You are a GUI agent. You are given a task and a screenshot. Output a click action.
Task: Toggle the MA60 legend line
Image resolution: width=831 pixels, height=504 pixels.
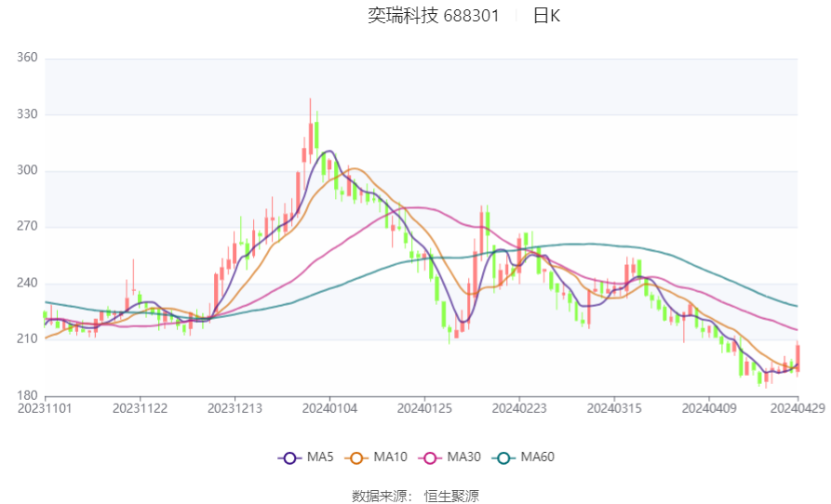click(x=523, y=458)
